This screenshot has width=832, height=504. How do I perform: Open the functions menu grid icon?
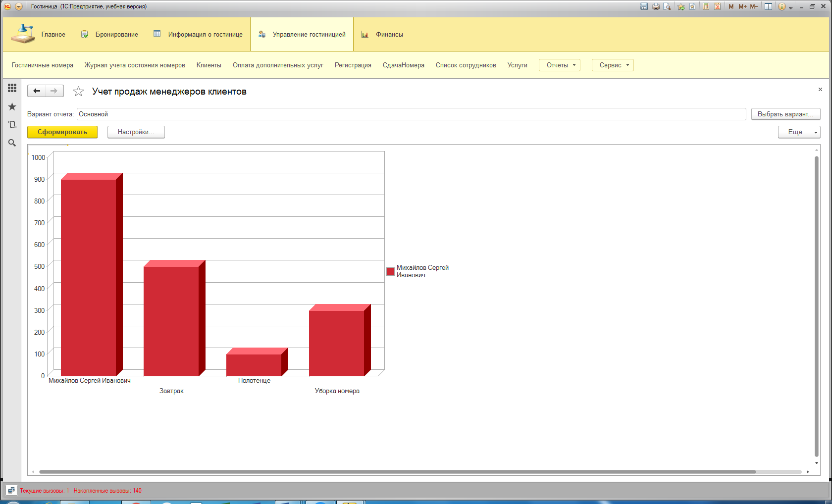(x=12, y=88)
